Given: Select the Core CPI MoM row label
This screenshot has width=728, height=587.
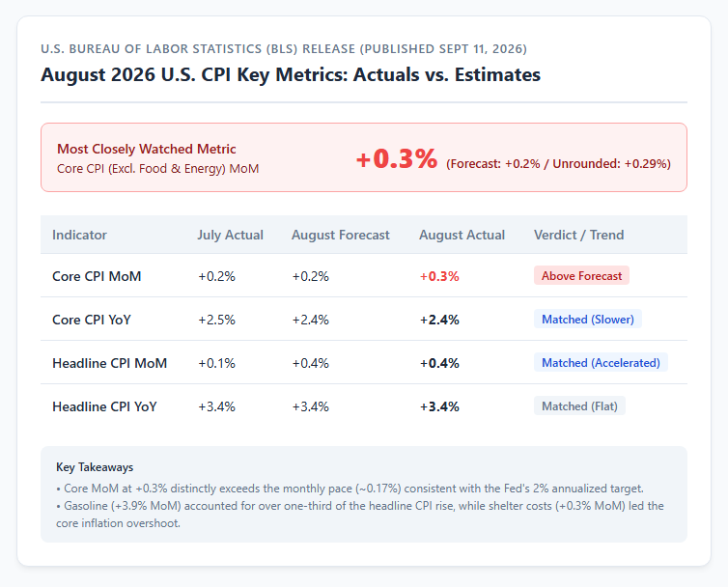Looking at the screenshot, I should click(x=97, y=276).
